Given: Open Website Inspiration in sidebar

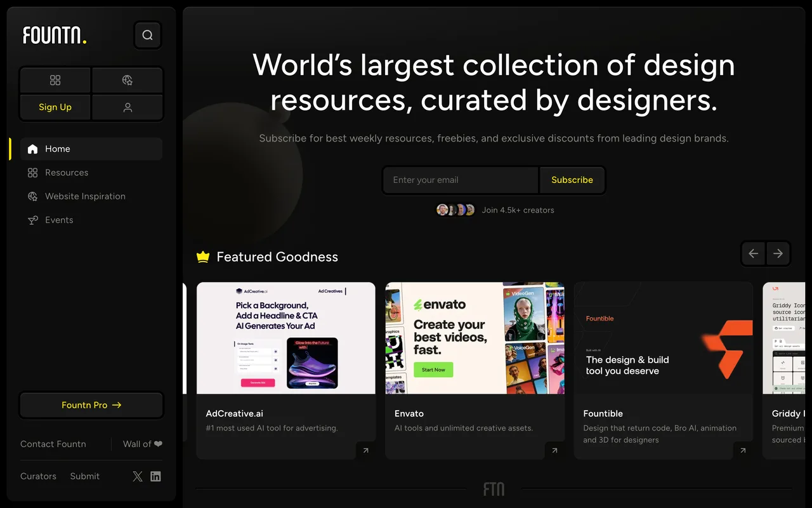Looking at the screenshot, I should point(91,196).
